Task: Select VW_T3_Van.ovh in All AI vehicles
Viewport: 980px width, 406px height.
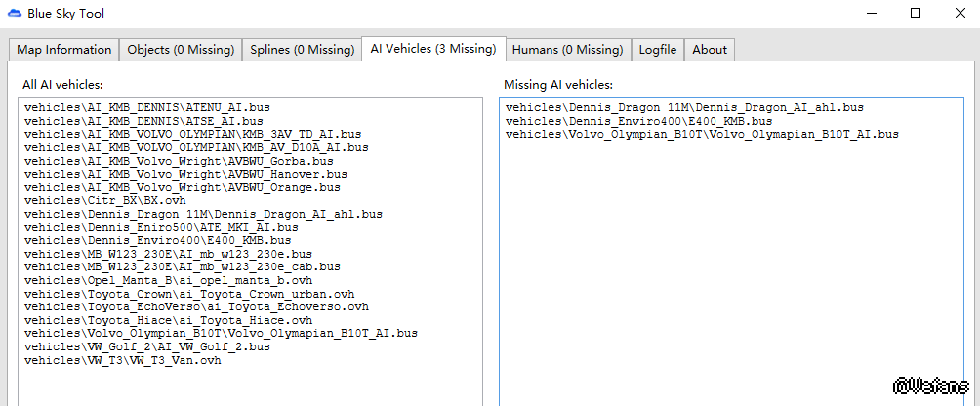Action: point(123,360)
